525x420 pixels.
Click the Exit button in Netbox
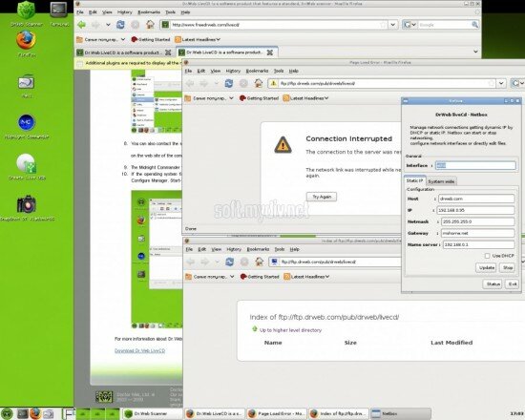tap(513, 284)
